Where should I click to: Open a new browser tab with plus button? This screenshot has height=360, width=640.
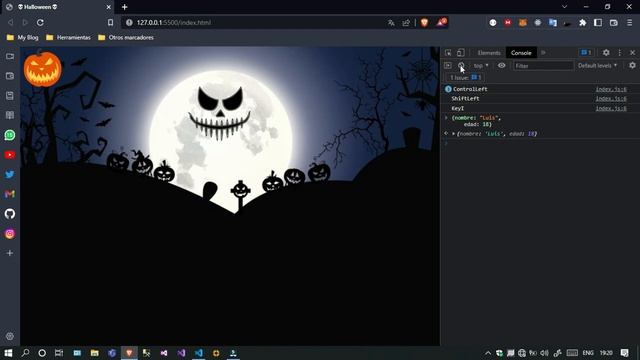coord(124,7)
